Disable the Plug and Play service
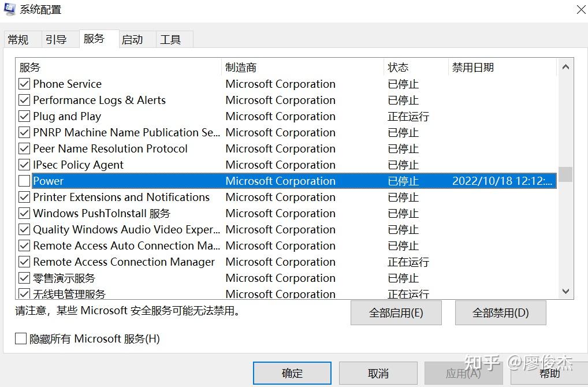 [23, 116]
